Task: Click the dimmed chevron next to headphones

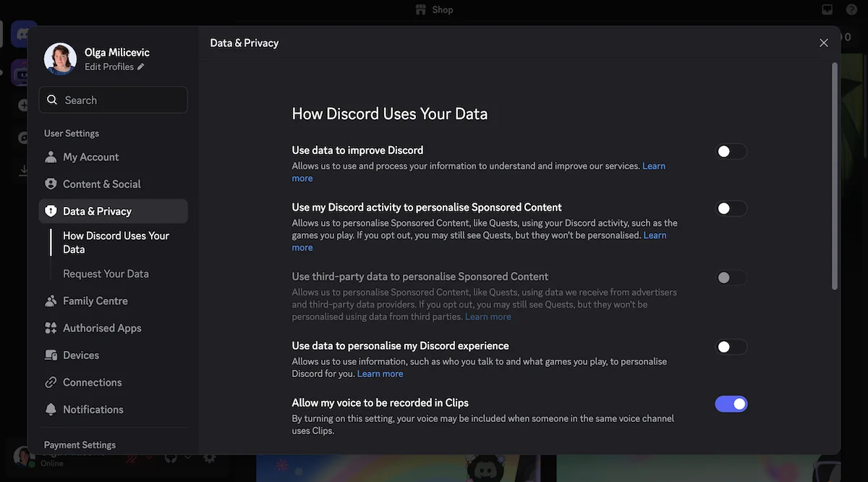Action: tap(187, 457)
